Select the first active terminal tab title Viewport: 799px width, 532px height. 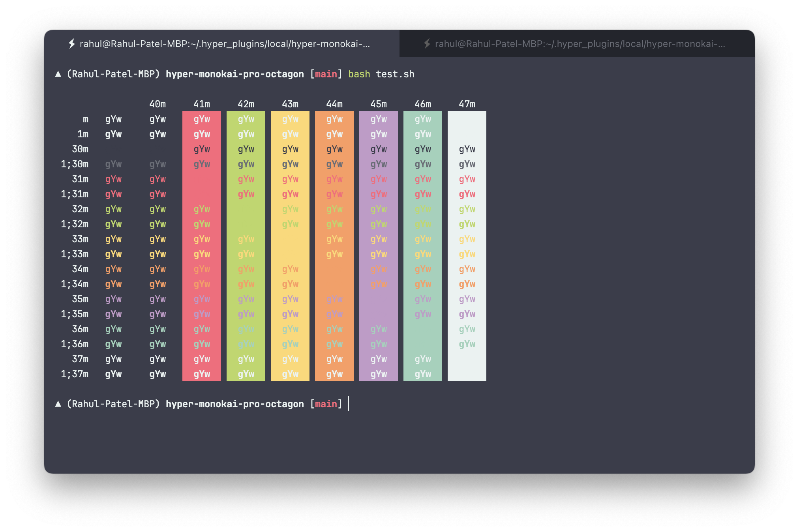coord(225,43)
